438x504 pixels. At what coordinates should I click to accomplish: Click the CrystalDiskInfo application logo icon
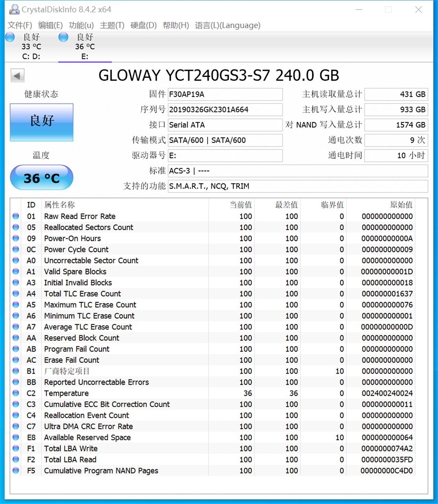click(14, 9)
